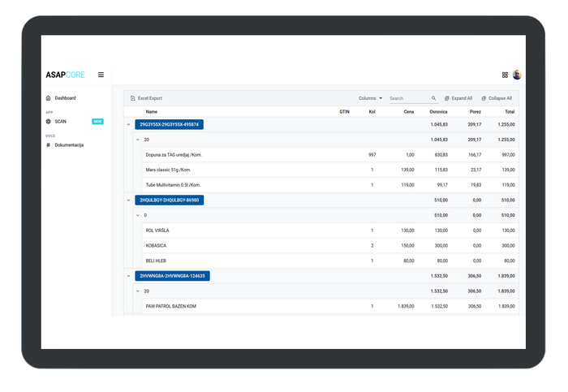The height and width of the screenshot is (392, 568).
Task: Sort by GTIN column header
Action: pos(345,111)
